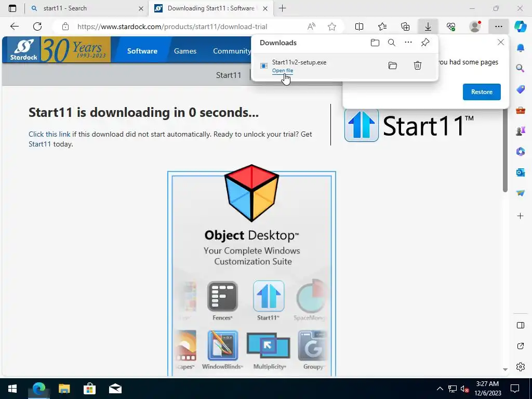Viewport: 532px width, 399px height.
Task: Click the Start11 sub-navigation label
Action: [x=229, y=75]
